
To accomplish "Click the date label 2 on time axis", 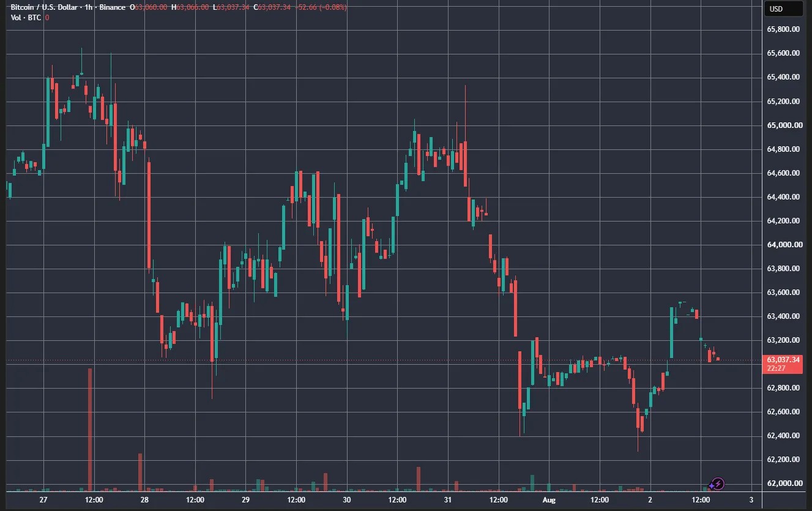I will [650, 500].
